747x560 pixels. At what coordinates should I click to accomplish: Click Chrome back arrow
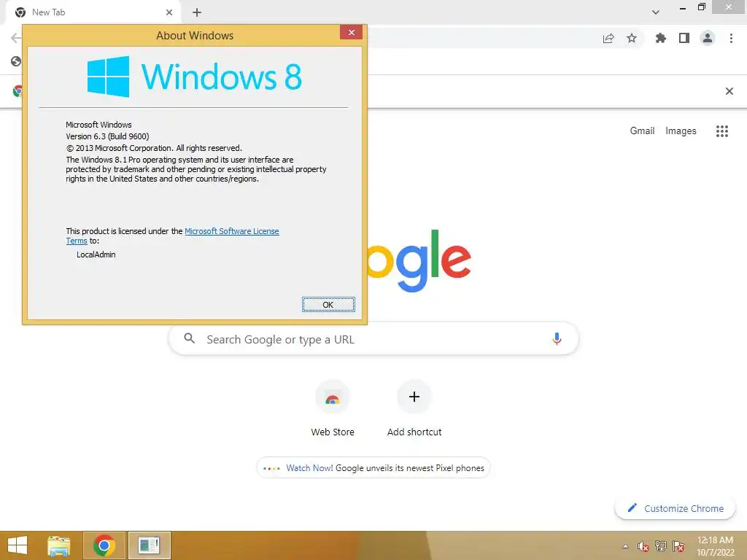[x=16, y=38]
